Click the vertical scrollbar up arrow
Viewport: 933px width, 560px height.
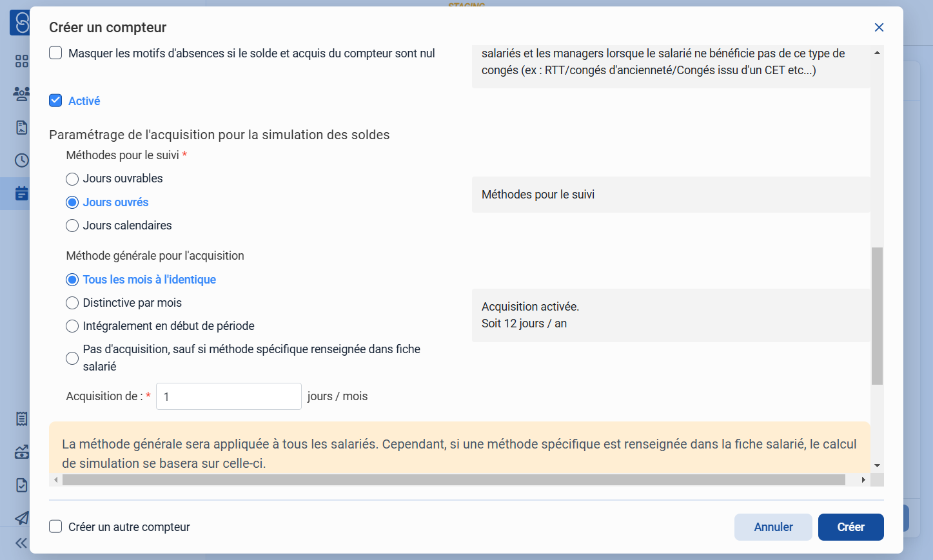pyautogui.click(x=877, y=53)
